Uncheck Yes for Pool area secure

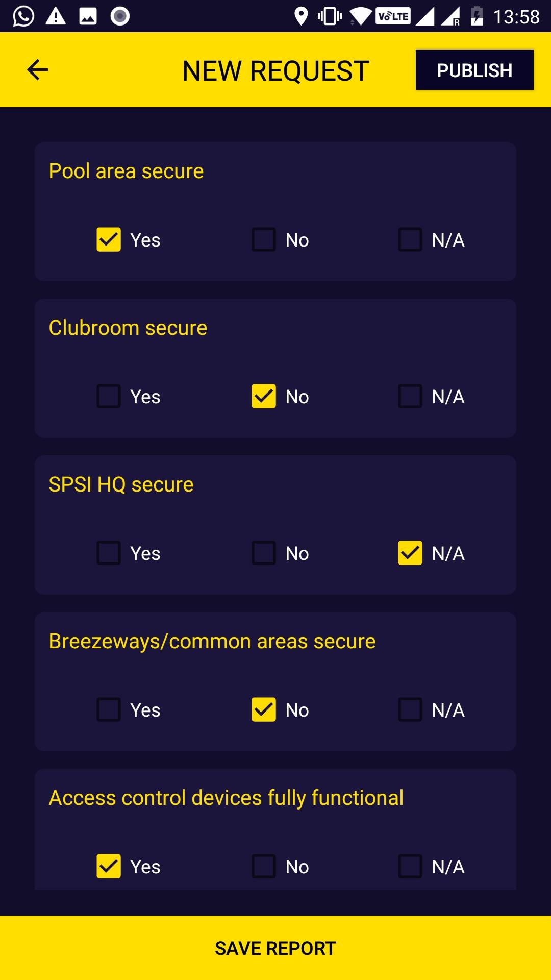[x=109, y=239]
